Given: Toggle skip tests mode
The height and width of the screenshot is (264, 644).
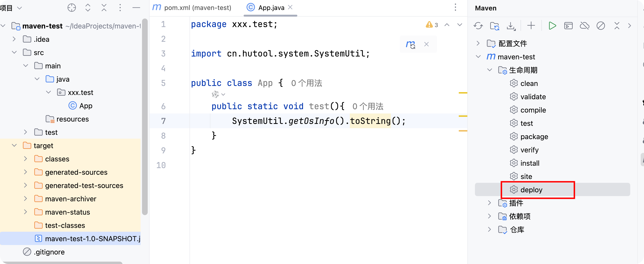Looking at the screenshot, I should (x=601, y=26).
